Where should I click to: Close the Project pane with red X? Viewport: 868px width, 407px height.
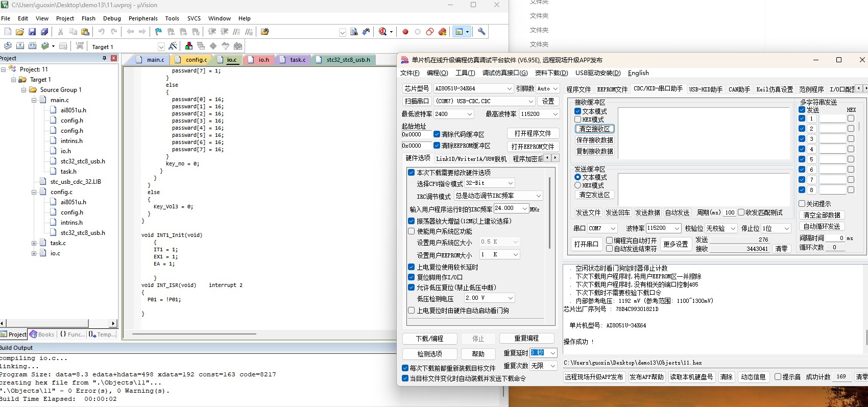pos(114,58)
